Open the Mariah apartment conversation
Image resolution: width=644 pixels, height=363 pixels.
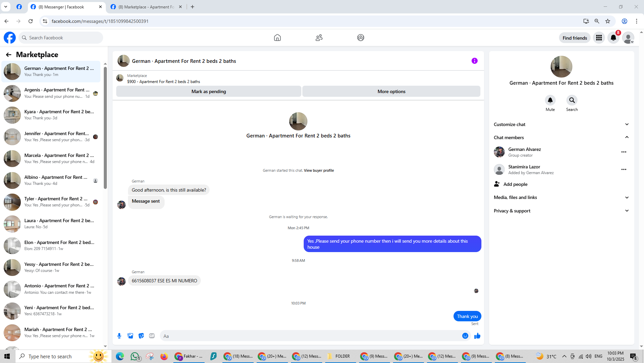click(51, 333)
